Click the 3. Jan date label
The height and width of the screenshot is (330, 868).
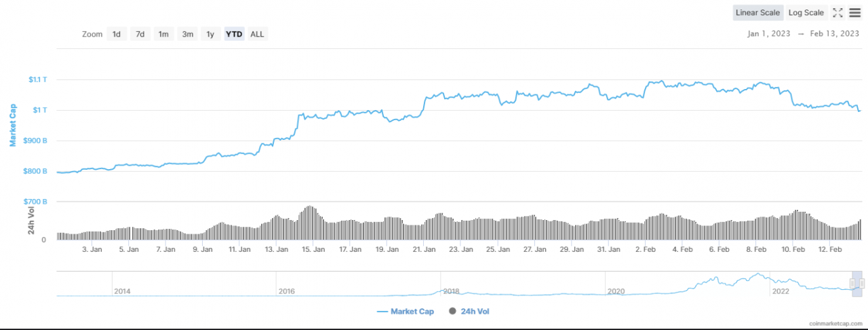click(92, 249)
